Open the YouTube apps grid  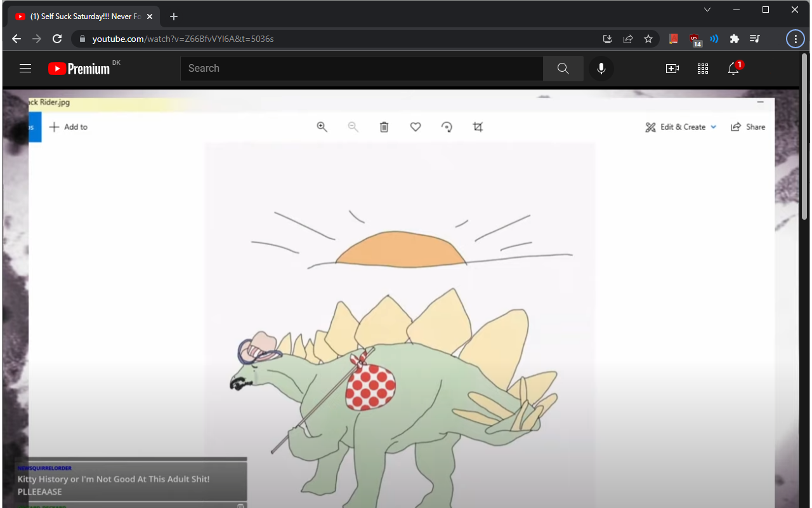[703, 68]
